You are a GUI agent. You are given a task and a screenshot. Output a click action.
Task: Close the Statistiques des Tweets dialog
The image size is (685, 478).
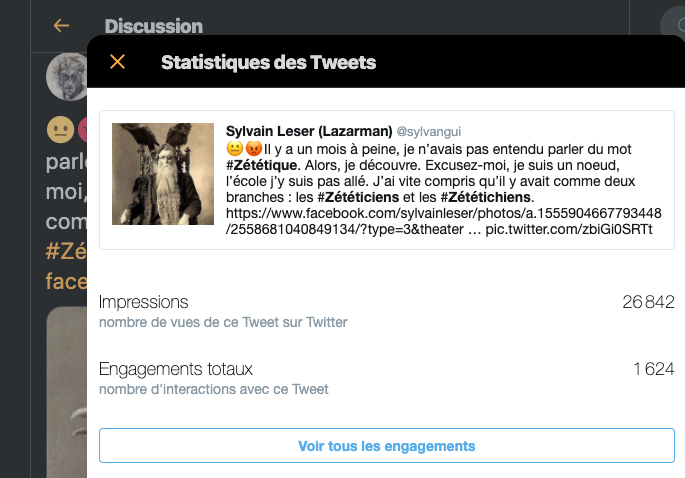click(x=117, y=62)
